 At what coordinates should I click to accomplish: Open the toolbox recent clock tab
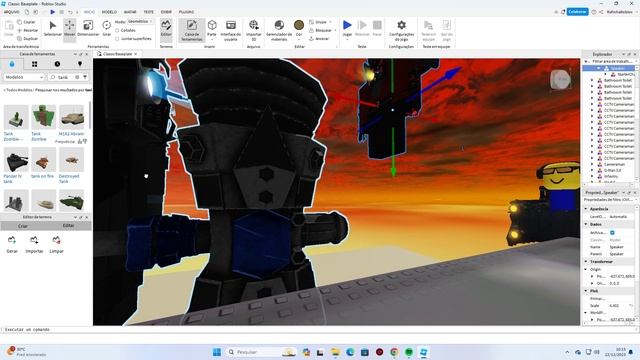(x=57, y=64)
